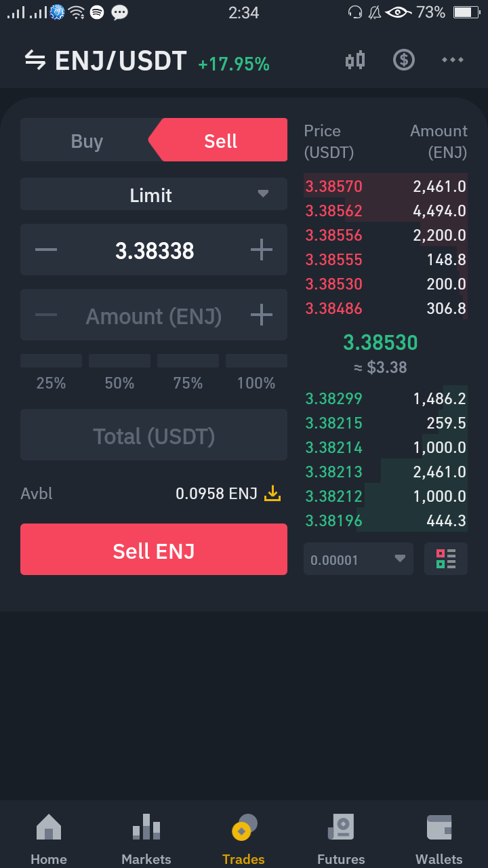Switch to the Buy side
The height and width of the screenshot is (868, 488).
[87, 140]
